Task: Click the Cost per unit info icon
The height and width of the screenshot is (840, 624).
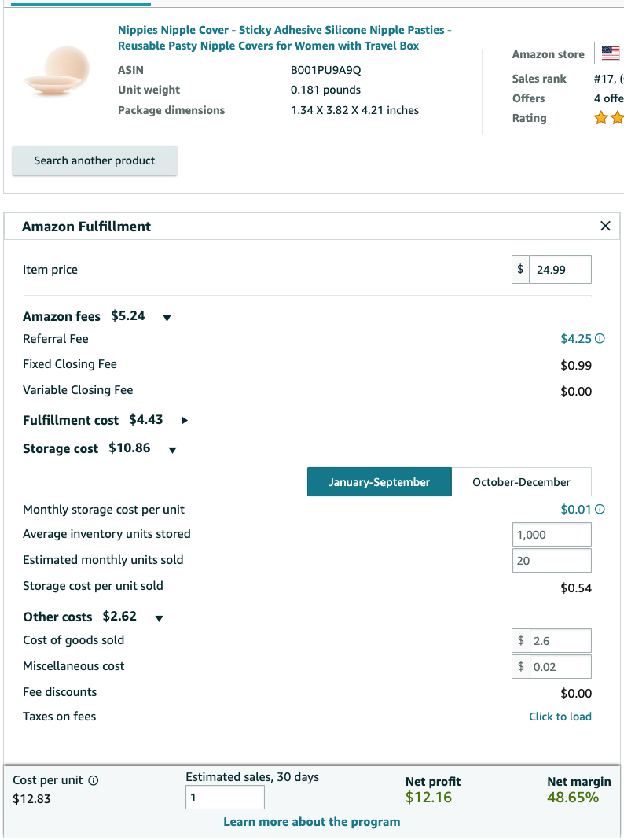Action: tap(93, 780)
